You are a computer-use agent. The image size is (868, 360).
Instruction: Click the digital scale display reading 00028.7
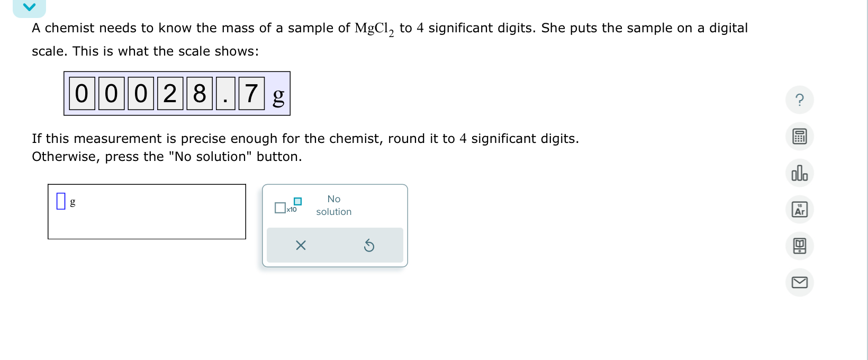pos(177,94)
